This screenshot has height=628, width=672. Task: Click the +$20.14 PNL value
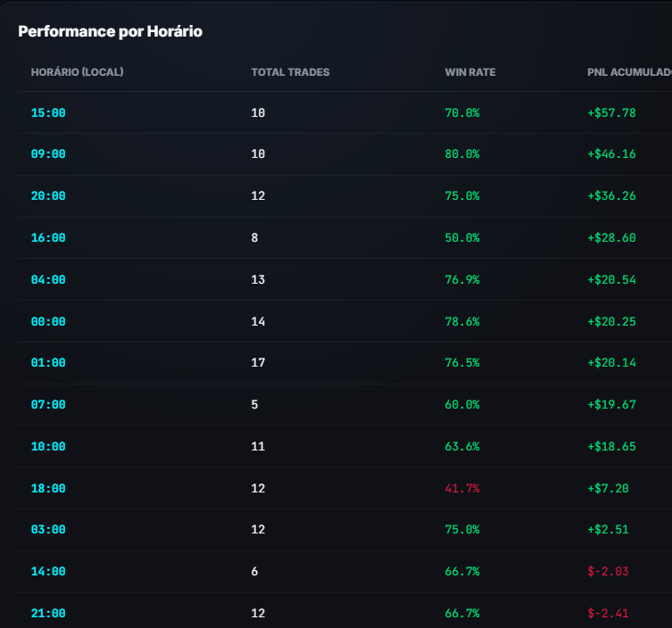611,363
